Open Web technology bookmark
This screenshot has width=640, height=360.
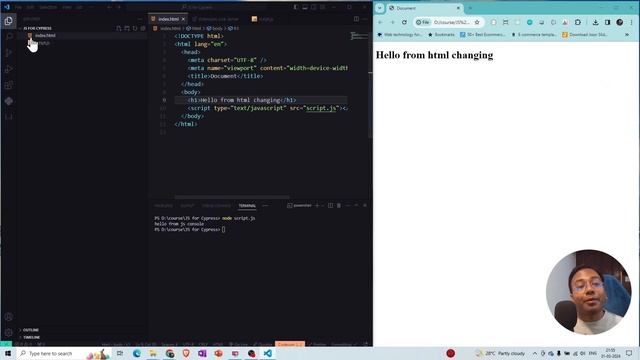[x=400, y=35]
